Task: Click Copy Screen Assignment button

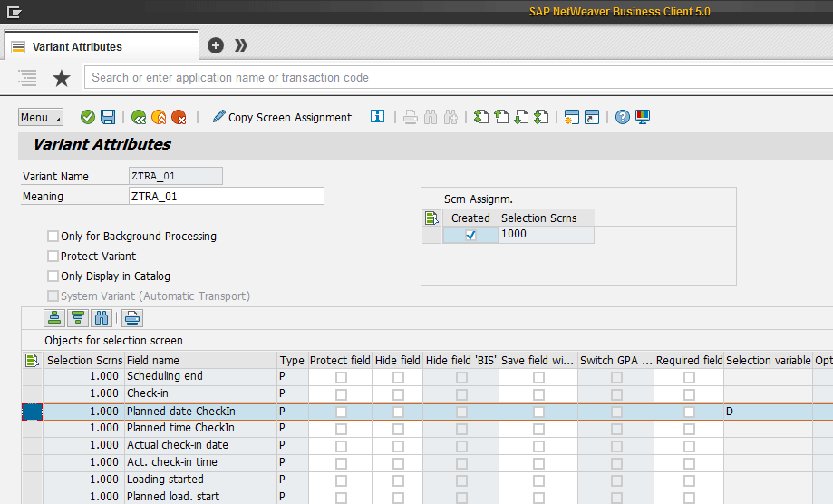Action: 282,117
